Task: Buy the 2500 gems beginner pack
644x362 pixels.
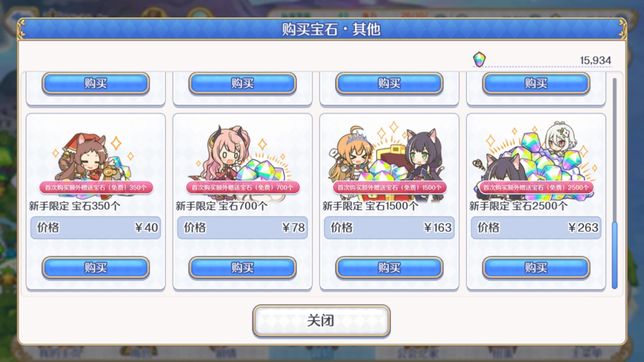Action: click(x=536, y=267)
